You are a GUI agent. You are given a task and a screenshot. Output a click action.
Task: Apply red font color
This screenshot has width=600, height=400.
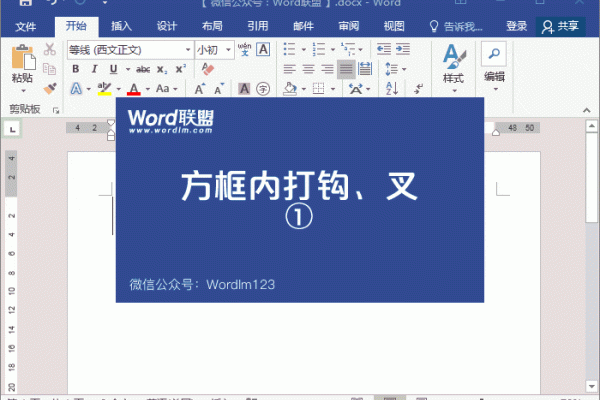[134, 89]
